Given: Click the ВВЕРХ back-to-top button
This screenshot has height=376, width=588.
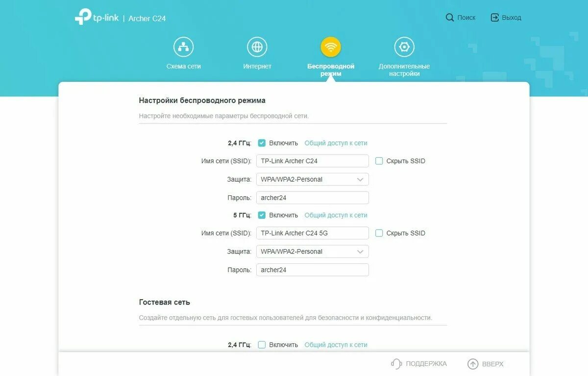Looking at the screenshot, I should [486, 364].
